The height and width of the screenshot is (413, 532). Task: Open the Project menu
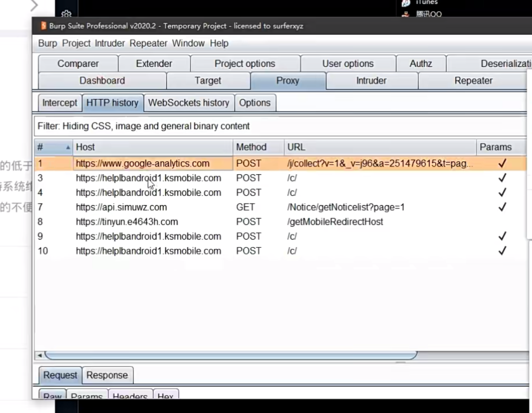[76, 43]
